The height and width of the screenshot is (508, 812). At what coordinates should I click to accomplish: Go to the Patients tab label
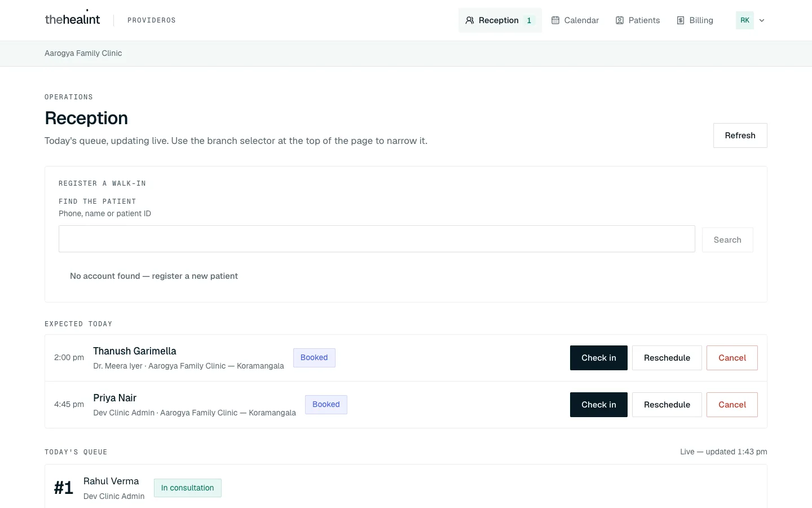point(644,20)
